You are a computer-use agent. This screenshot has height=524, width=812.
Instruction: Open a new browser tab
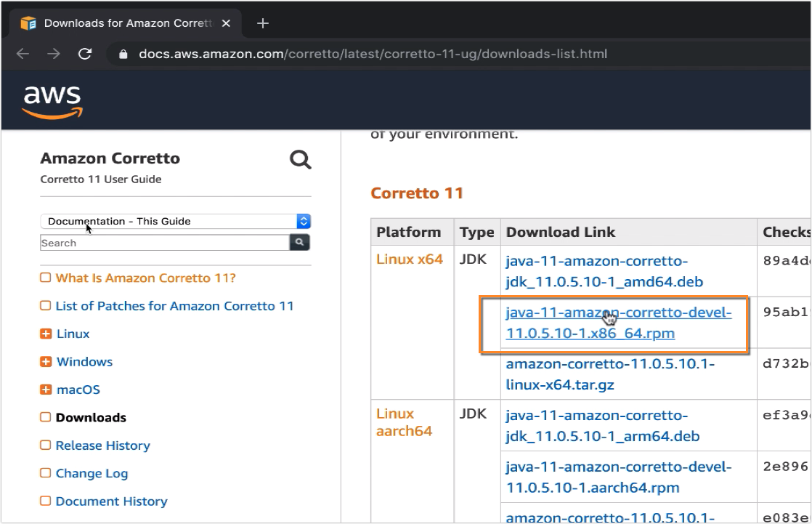coord(262,23)
